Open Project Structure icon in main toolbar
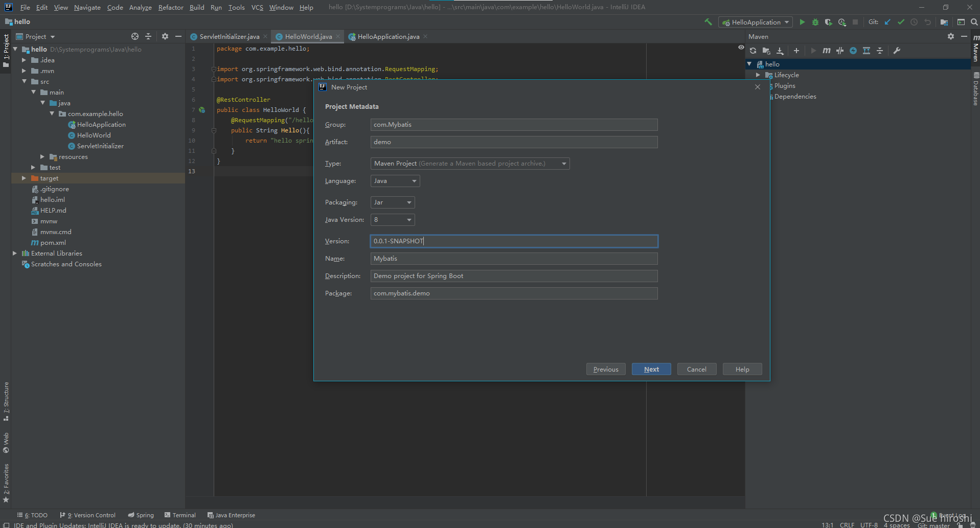 point(944,22)
